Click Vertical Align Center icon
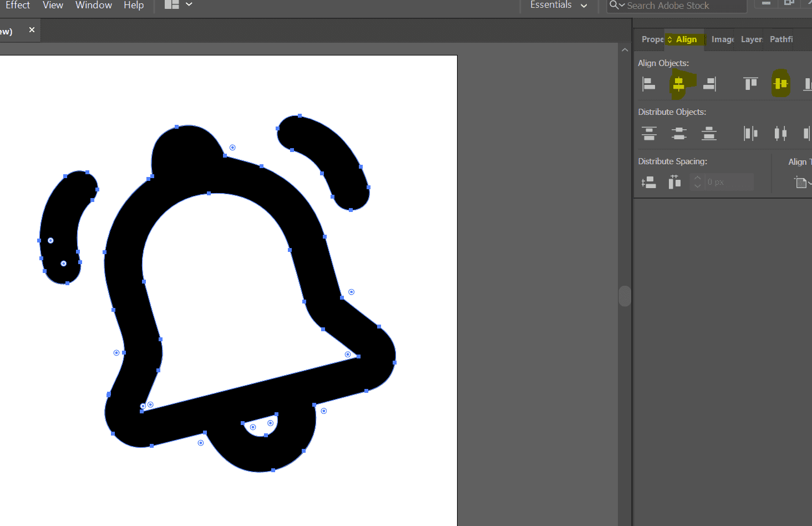Screen dimensions: 812x526 pos(780,84)
